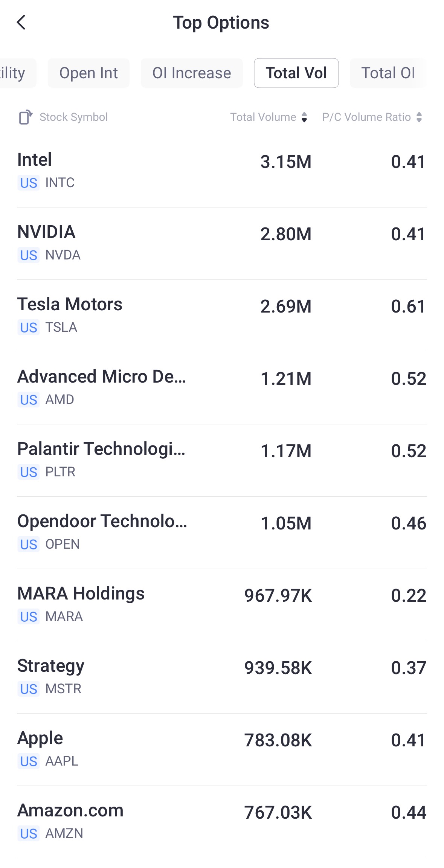The height and width of the screenshot is (868, 444).
Task: Sort by P/C Volume Ratio arrows
Action: [x=419, y=117]
